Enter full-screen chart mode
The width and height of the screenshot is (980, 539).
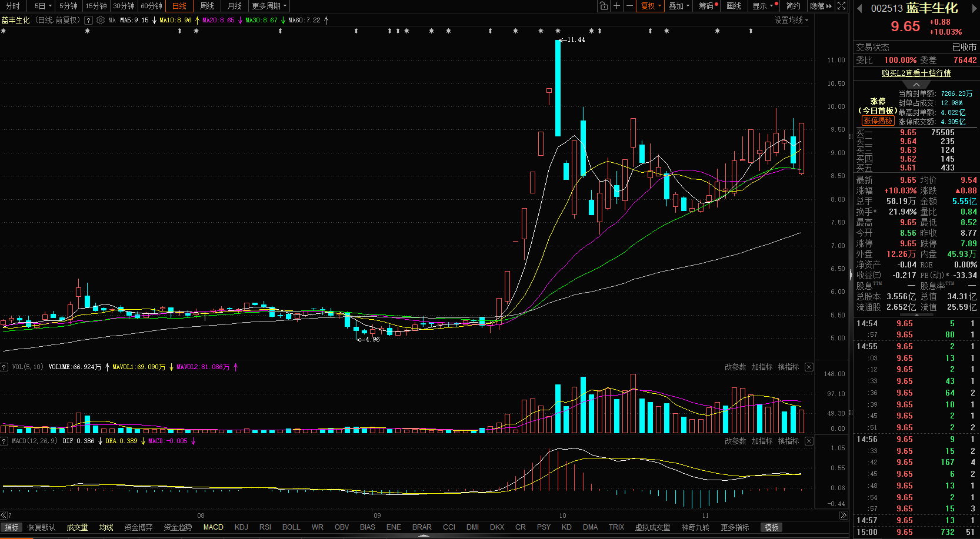pyautogui.click(x=842, y=6)
